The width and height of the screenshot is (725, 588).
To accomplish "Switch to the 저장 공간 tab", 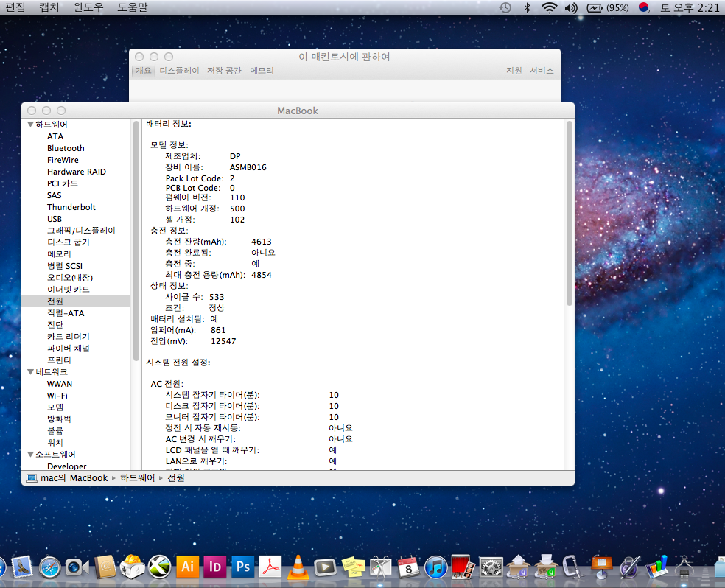I will [224, 71].
